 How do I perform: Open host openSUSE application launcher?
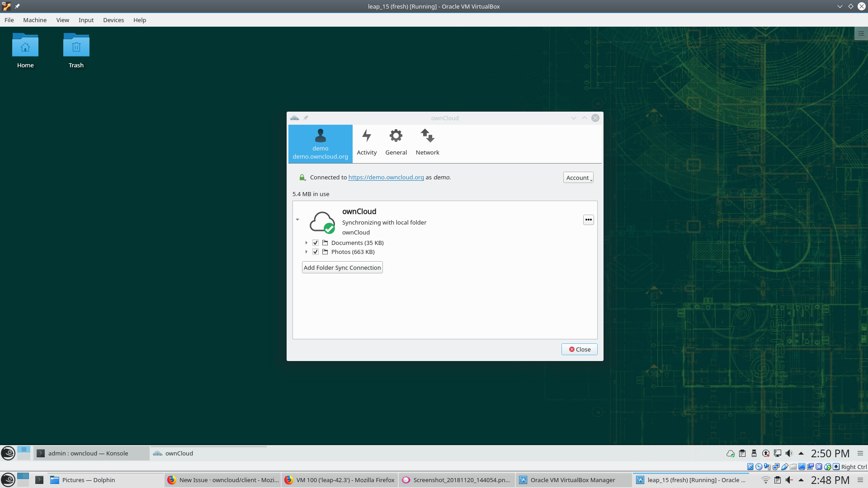point(8,480)
